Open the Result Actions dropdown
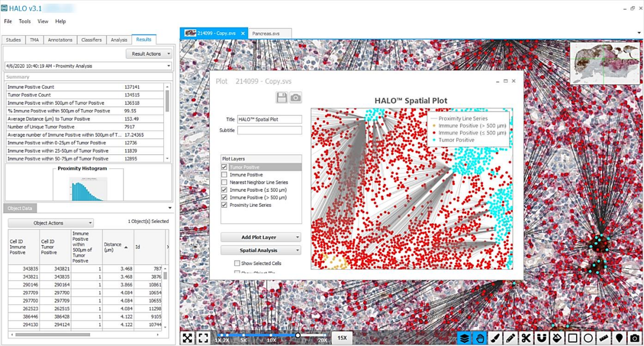Viewport: 644px width, 346px height. [x=149, y=53]
